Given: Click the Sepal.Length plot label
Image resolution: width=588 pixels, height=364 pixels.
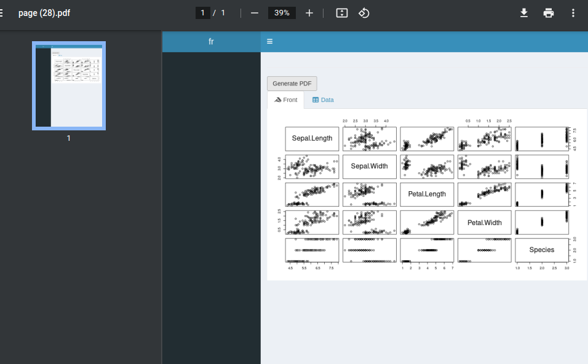Looking at the screenshot, I should point(312,138).
